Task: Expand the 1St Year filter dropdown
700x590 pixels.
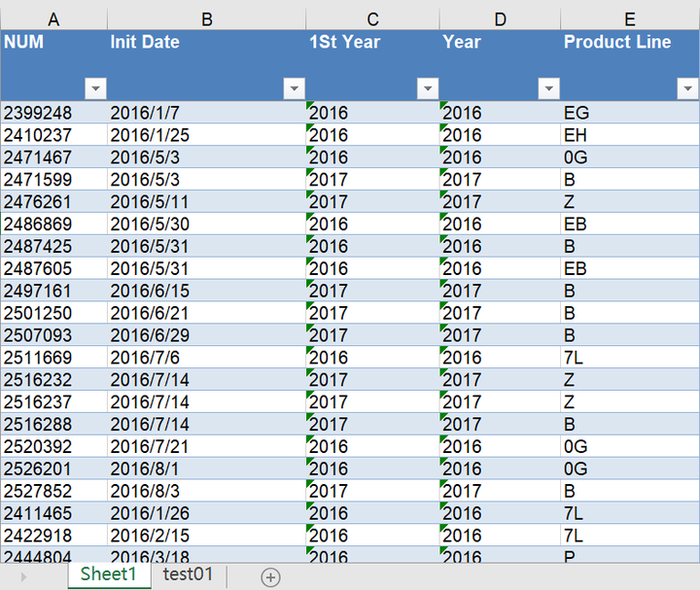Action: 427,88
